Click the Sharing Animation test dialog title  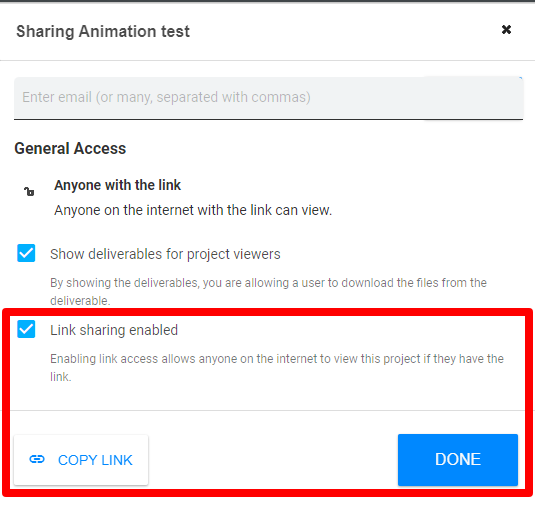103,31
